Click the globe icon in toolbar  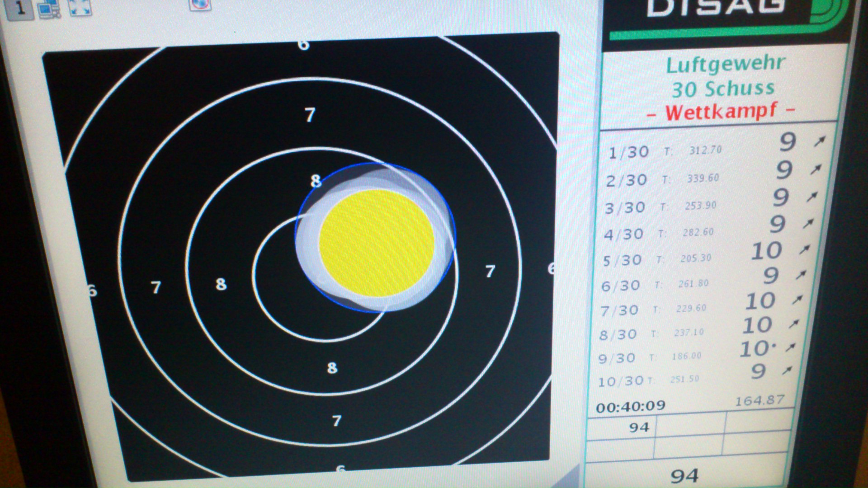point(200,5)
